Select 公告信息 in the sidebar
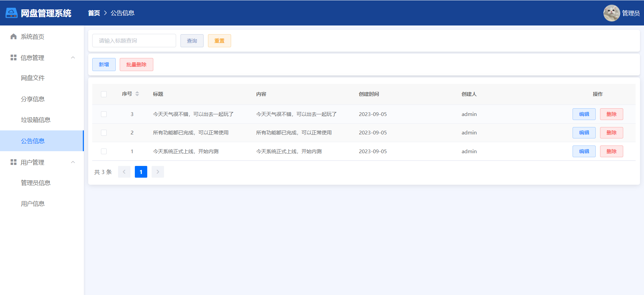Viewport: 644px width, 295px height. point(42,141)
